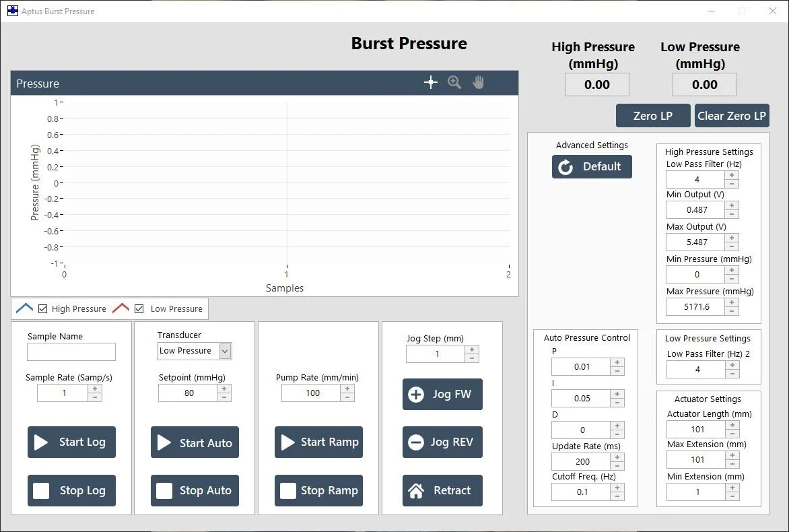Screen dimensions: 789x532
Task: Click the Jog Step increment arrow
Action: pyautogui.click(x=473, y=350)
